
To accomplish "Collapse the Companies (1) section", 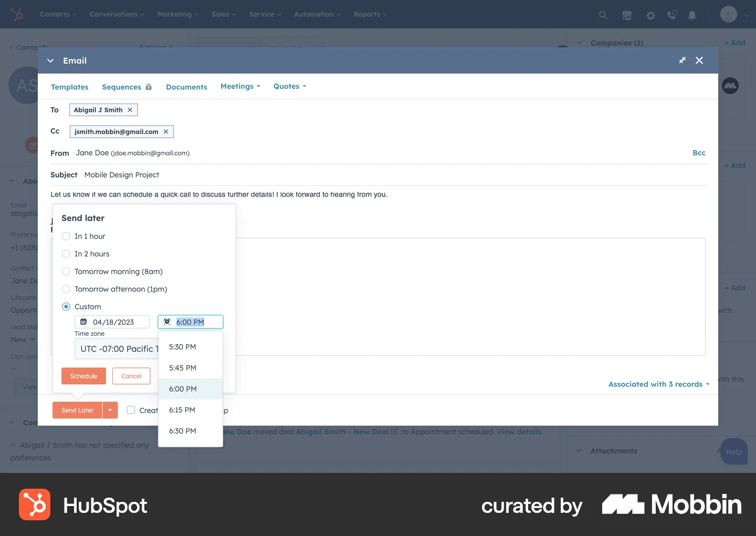I will pyautogui.click(x=579, y=43).
